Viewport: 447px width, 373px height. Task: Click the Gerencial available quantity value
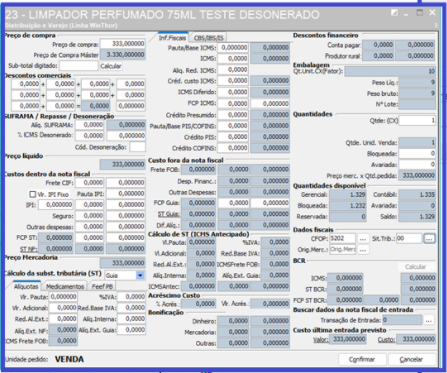[x=348, y=194]
